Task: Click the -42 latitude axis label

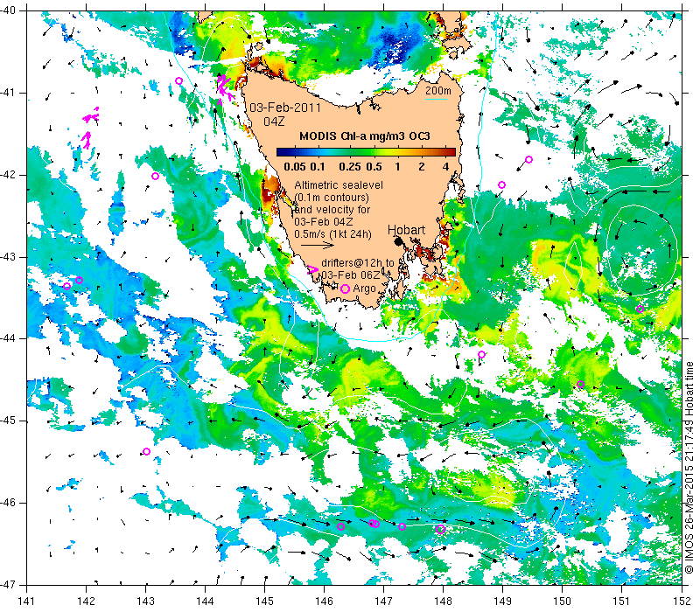Action: point(8,175)
